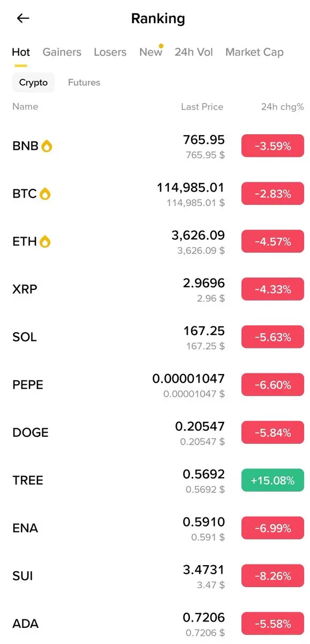This screenshot has height=644, width=310.
Task: Select the Crypto filter chip
Action: (x=33, y=83)
